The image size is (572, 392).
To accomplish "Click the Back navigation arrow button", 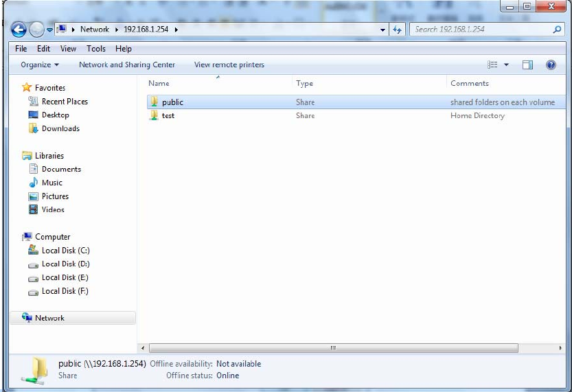I will pos(19,30).
